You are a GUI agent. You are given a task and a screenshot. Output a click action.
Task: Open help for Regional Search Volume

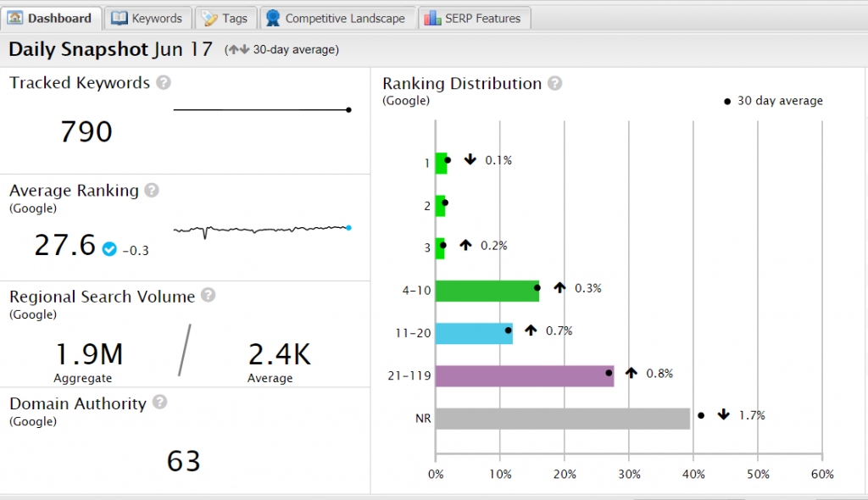[209, 295]
